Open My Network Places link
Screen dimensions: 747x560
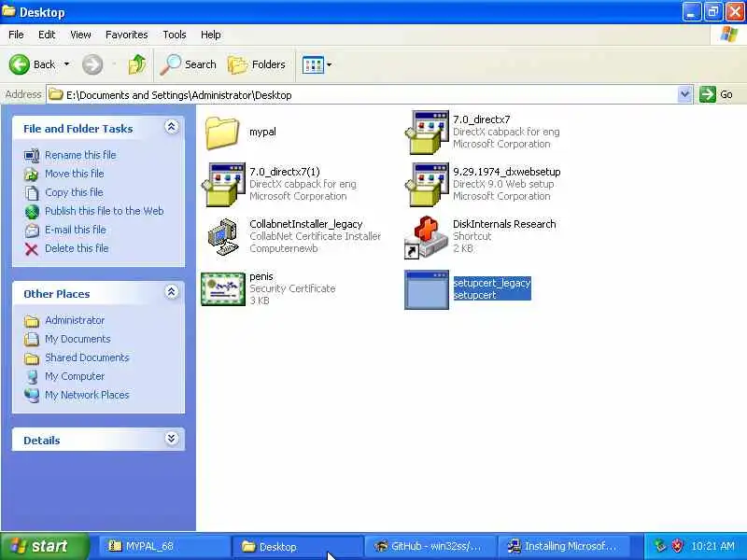coord(87,395)
